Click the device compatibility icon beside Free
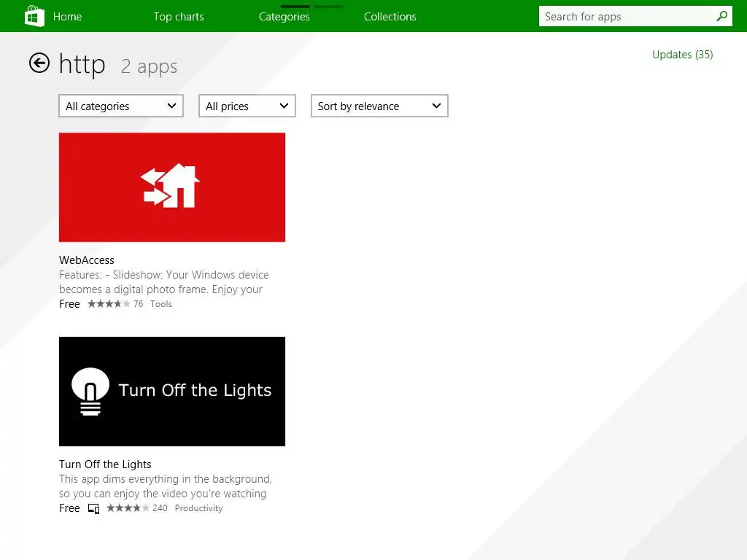Viewport: 747px width, 560px height. pos(94,508)
